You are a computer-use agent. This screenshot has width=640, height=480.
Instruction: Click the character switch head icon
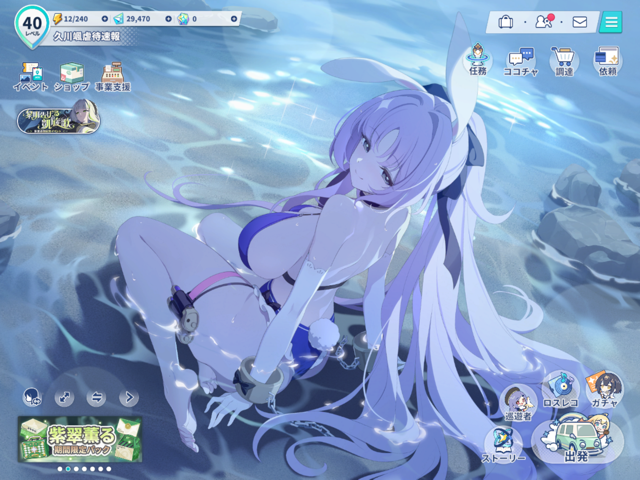[32, 396]
